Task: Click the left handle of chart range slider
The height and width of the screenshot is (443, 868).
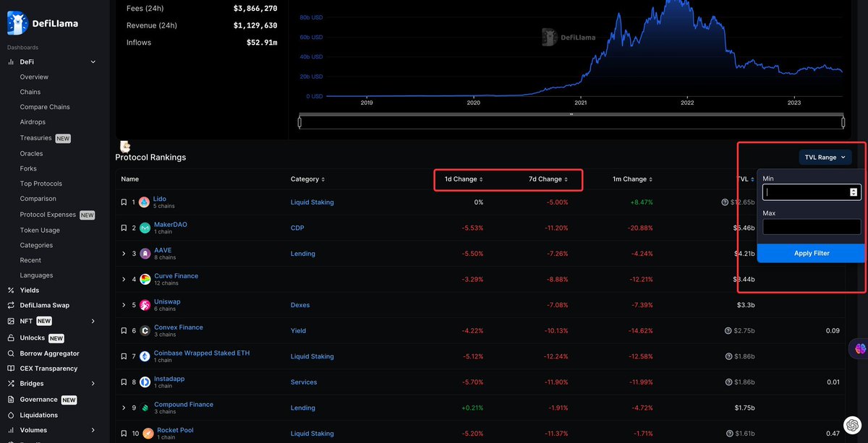Action: (x=299, y=123)
